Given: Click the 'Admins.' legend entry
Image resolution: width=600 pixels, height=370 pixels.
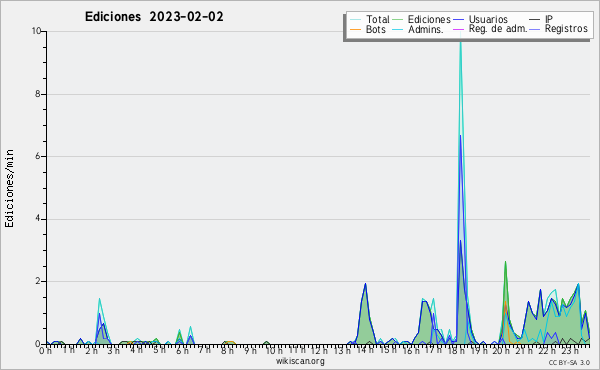Looking at the screenshot, I should (426, 29).
